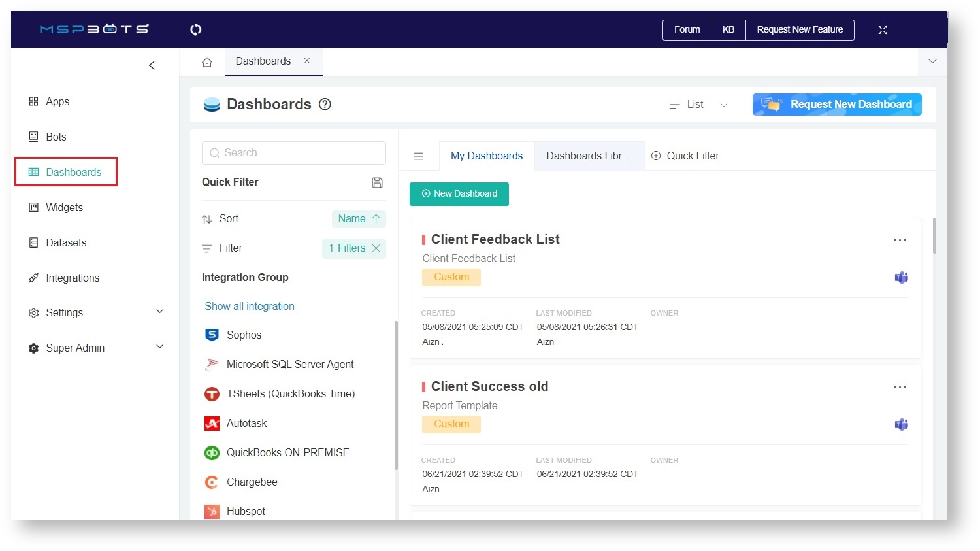The width and height of the screenshot is (980, 551).
Task: Click the QuickBooks ON-PREMISE integration icon
Action: click(x=212, y=452)
